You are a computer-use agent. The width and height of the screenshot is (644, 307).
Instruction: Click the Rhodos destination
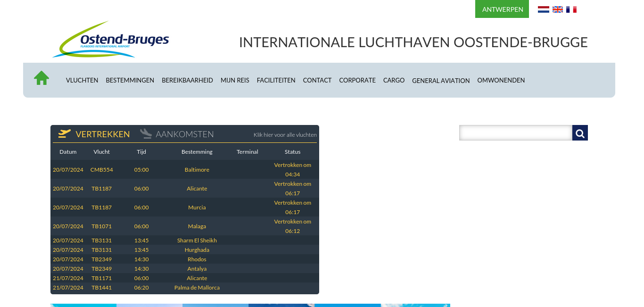[197, 259]
